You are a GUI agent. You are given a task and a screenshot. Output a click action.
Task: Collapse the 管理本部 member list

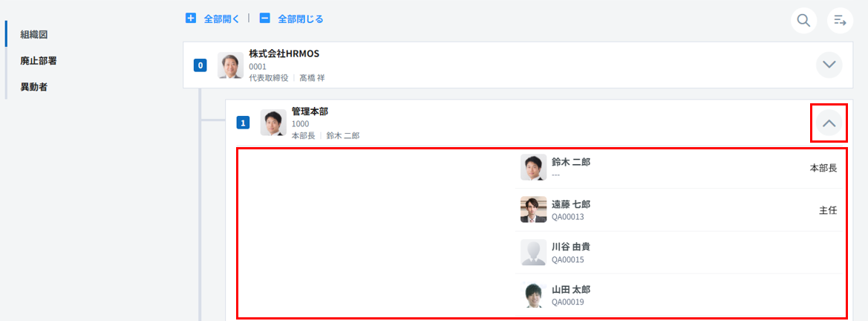coord(829,123)
